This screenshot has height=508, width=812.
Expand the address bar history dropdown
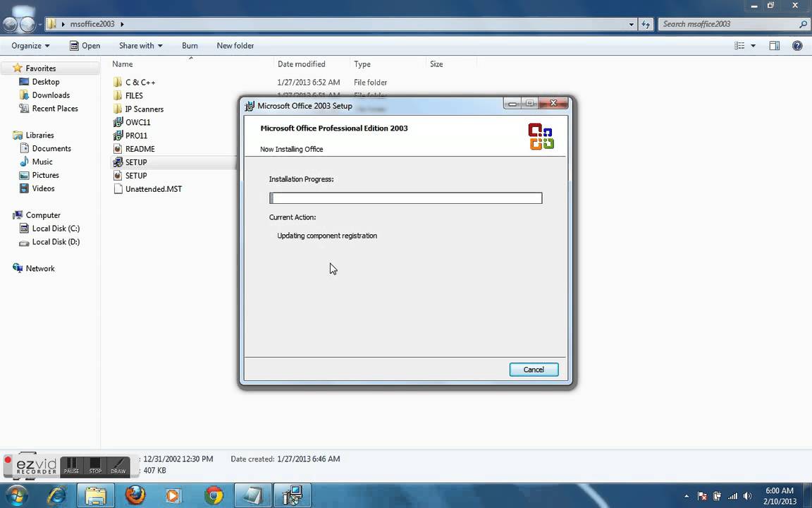(x=631, y=24)
